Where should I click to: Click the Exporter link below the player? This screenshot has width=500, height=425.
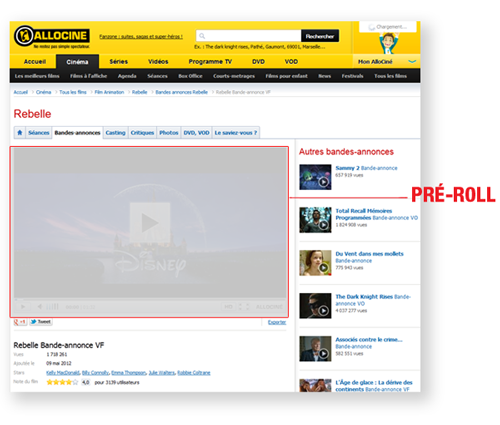[277, 322]
